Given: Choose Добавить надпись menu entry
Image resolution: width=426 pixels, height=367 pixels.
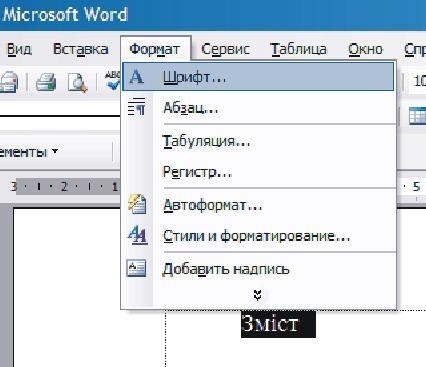Looking at the screenshot, I should (258, 269).
